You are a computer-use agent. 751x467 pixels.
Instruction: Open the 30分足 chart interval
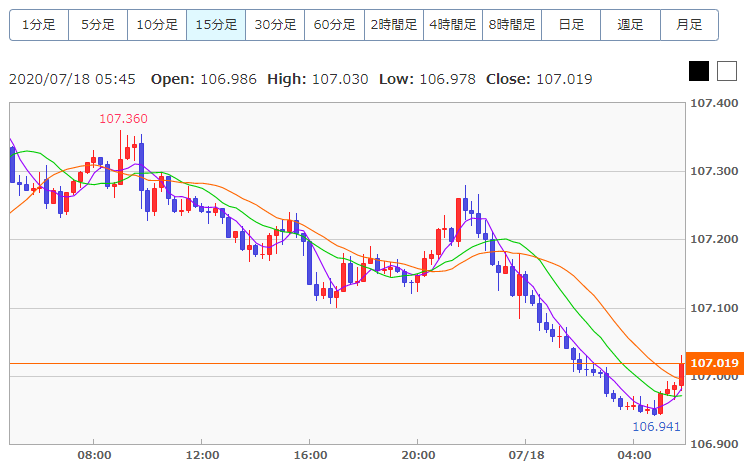tap(275, 25)
